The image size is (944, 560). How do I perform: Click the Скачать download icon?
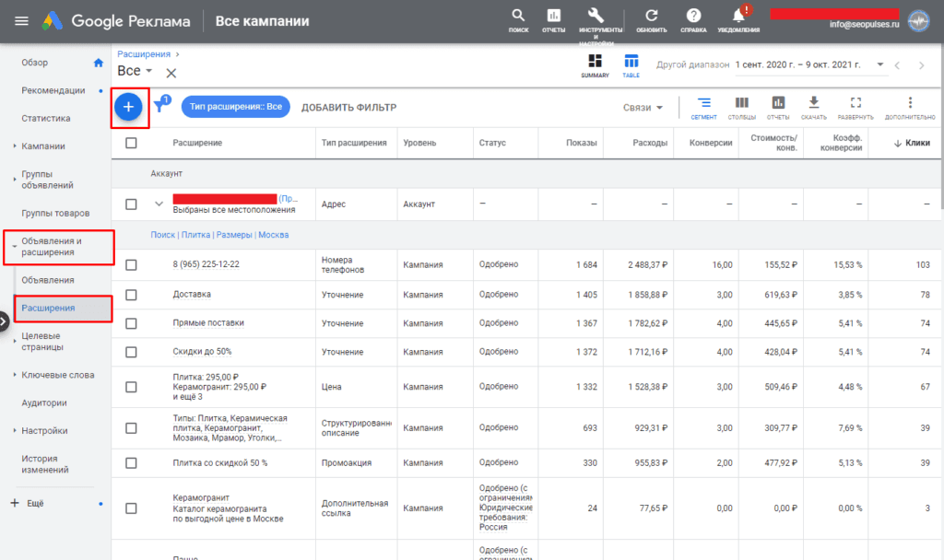814,108
